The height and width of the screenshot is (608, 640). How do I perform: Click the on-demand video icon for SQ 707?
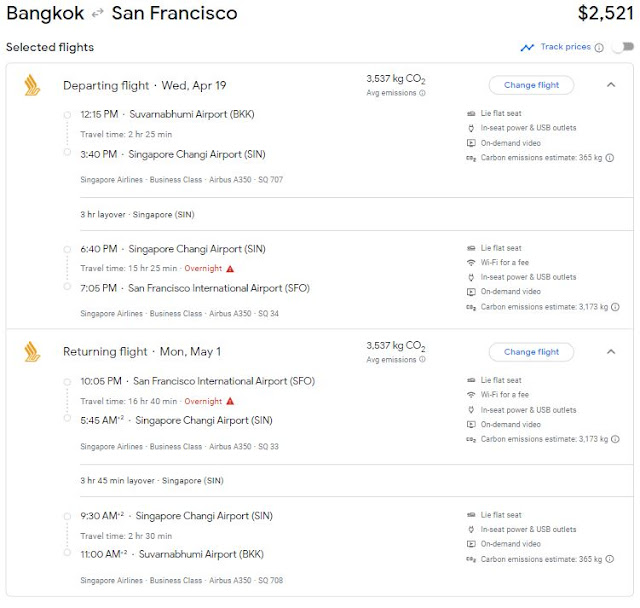point(471,143)
